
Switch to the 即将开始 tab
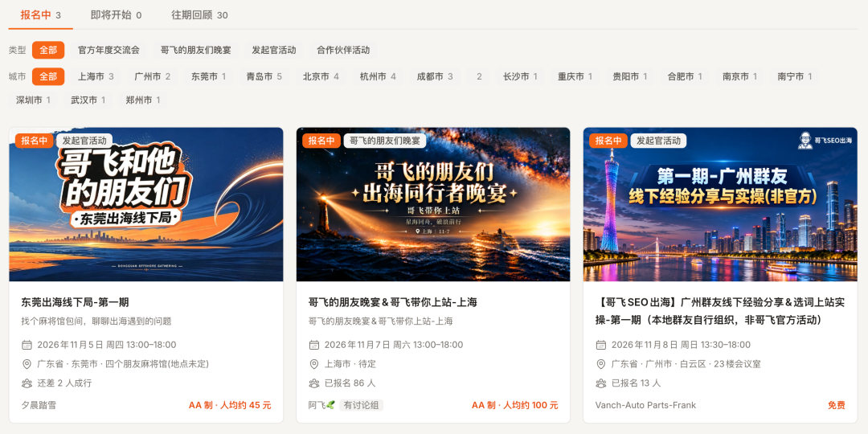click(117, 15)
